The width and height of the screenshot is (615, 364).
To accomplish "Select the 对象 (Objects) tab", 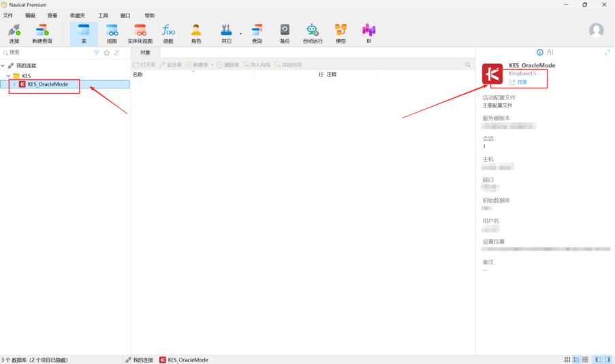I will (145, 52).
